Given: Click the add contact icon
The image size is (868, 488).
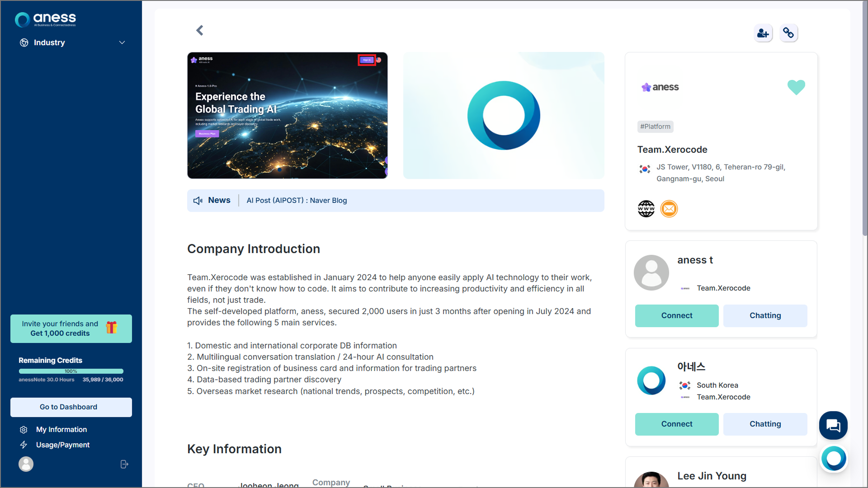Looking at the screenshot, I should click(763, 33).
